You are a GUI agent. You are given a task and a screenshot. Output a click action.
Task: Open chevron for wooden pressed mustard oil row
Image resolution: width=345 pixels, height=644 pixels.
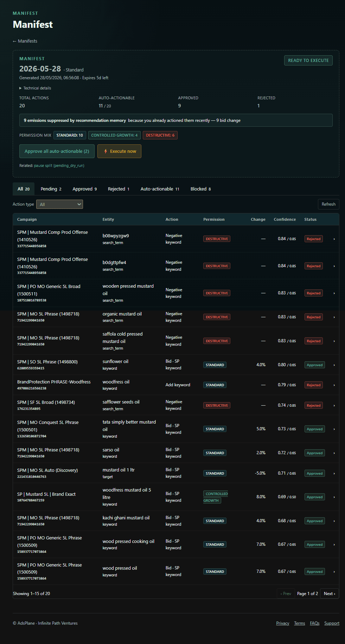(334, 293)
